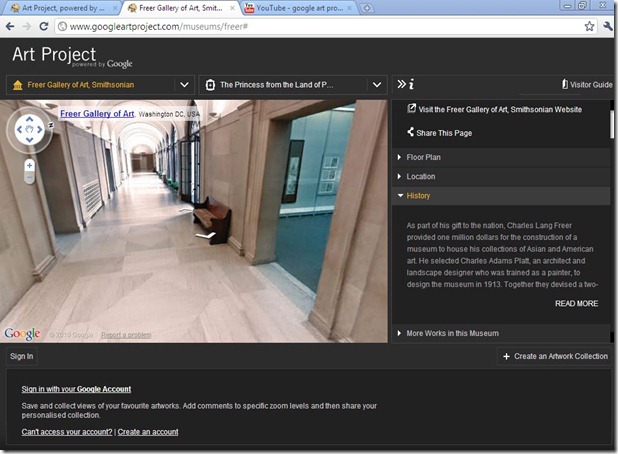Image resolution: width=618 pixels, height=454 pixels.
Task: Open the Chrome wrench settings menu
Action: (x=608, y=26)
